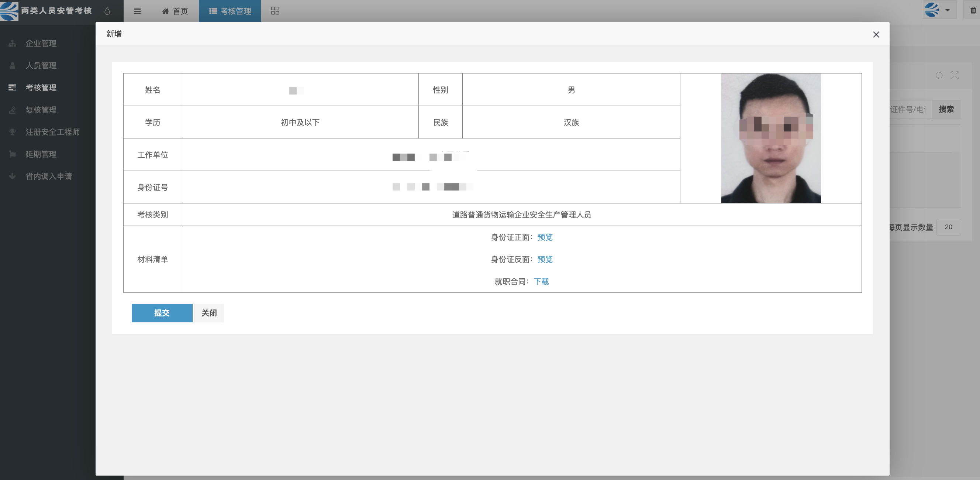Viewport: 980px width, 480px height.
Task: Click the 企业管理 sitemap icon
Action: pos(13,44)
